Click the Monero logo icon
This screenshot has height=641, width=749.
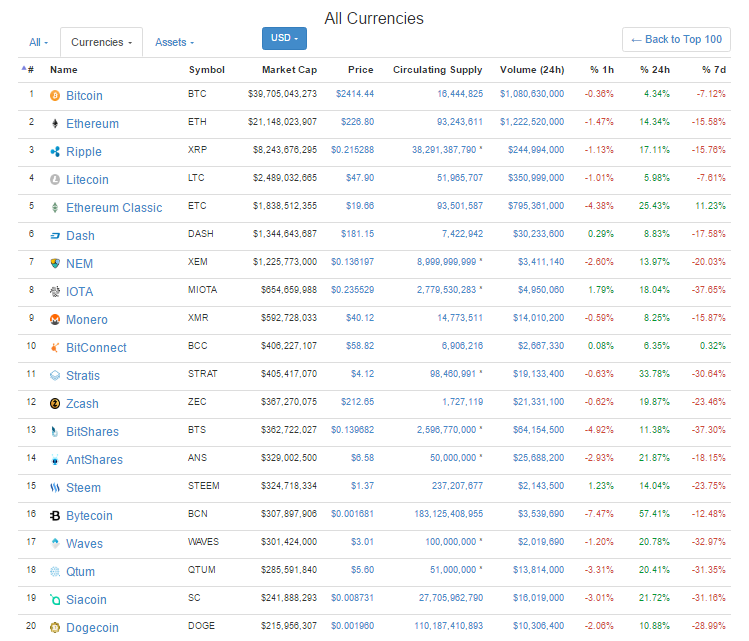pos(55,320)
